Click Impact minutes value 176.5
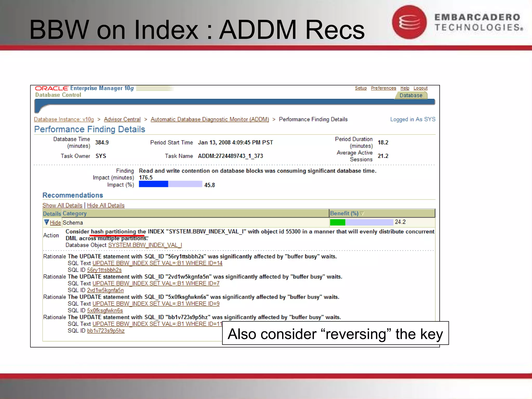 (x=146, y=177)
